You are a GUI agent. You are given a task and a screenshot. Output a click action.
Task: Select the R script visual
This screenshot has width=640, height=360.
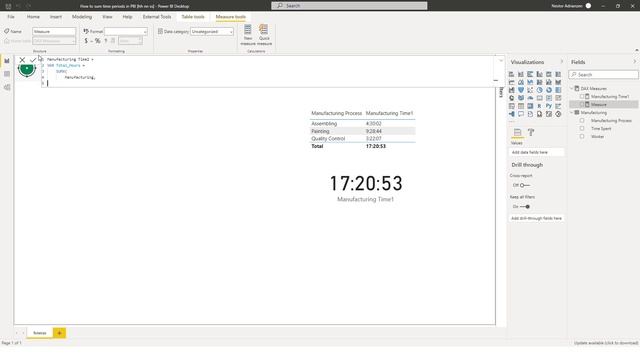click(x=540, y=106)
